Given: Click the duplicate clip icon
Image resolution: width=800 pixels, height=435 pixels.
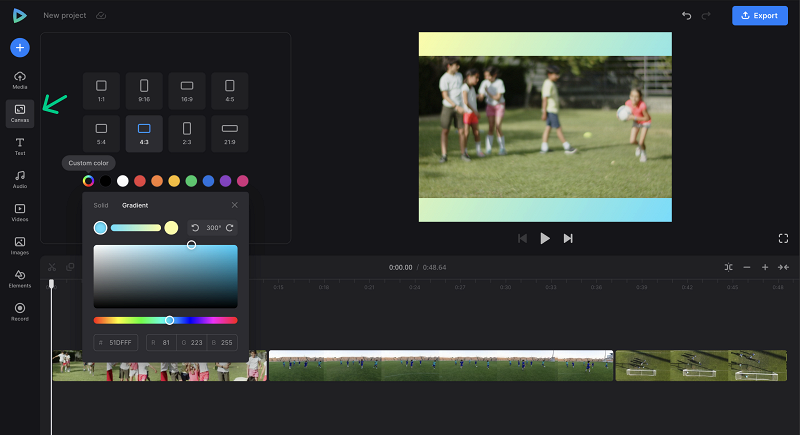Looking at the screenshot, I should point(70,267).
